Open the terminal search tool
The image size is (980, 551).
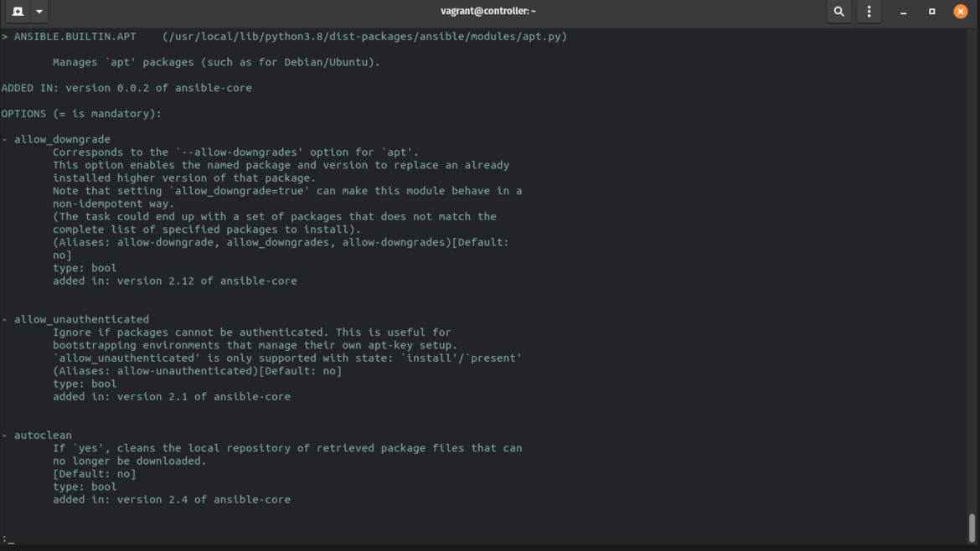click(838, 12)
